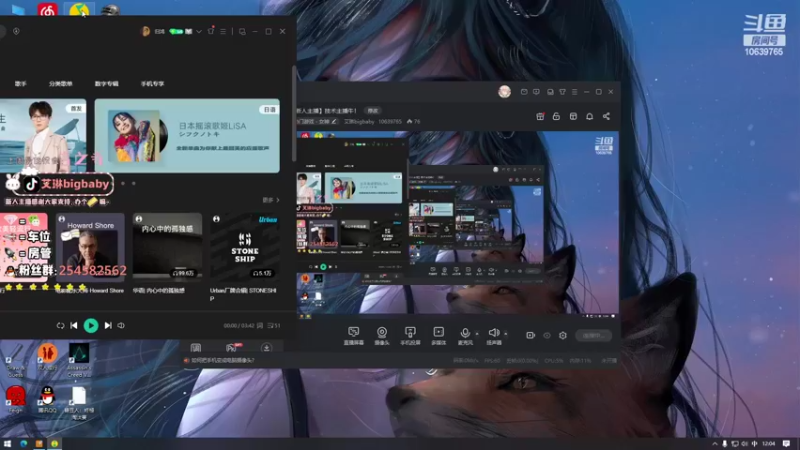Click the audio recognition icon near search
This screenshot has width=800, height=450.
[16, 31]
